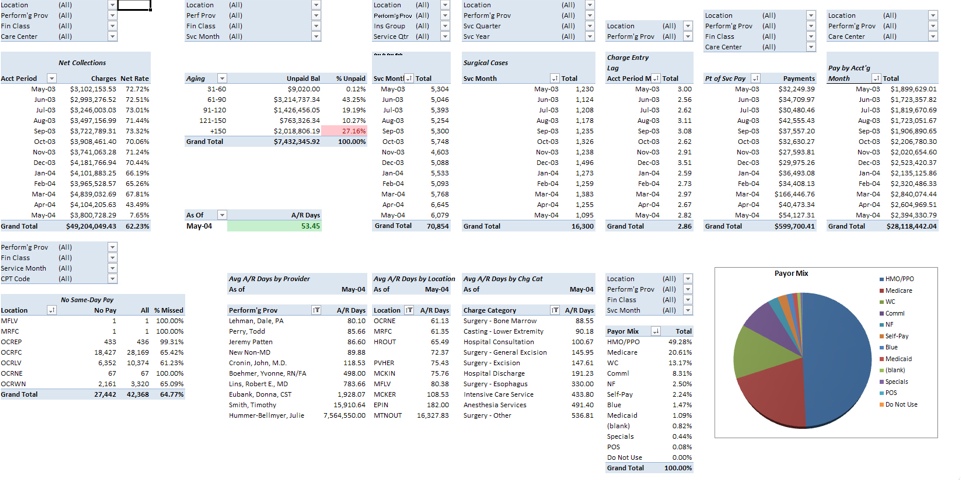Screen dimensions: 961x480
Task: Open the Aging column filter dropdown
Action: pos(222,78)
